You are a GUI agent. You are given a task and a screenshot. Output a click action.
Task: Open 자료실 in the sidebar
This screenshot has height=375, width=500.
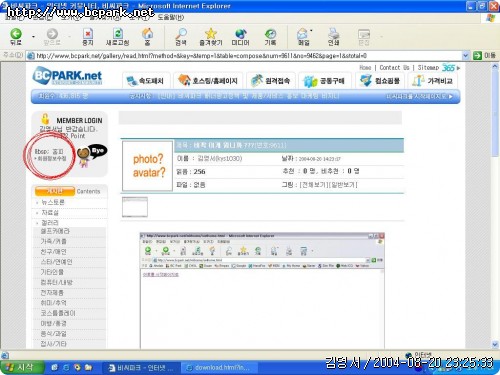pos(50,212)
